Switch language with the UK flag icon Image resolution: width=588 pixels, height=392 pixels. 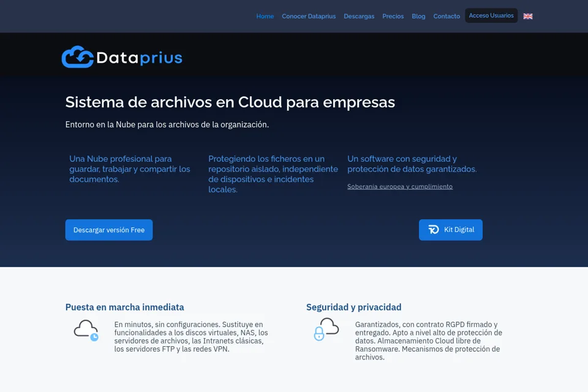click(x=527, y=16)
